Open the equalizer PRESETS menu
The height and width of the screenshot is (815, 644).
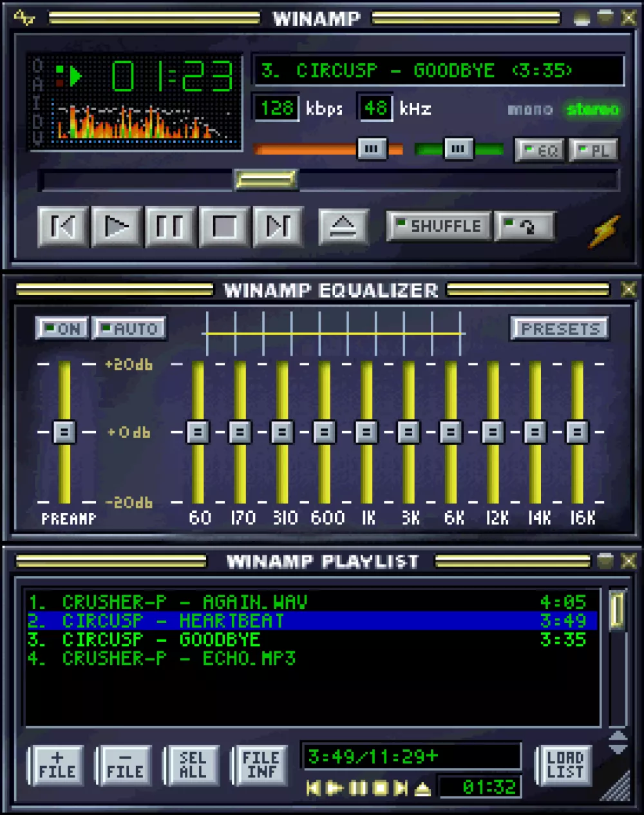pyautogui.click(x=559, y=329)
